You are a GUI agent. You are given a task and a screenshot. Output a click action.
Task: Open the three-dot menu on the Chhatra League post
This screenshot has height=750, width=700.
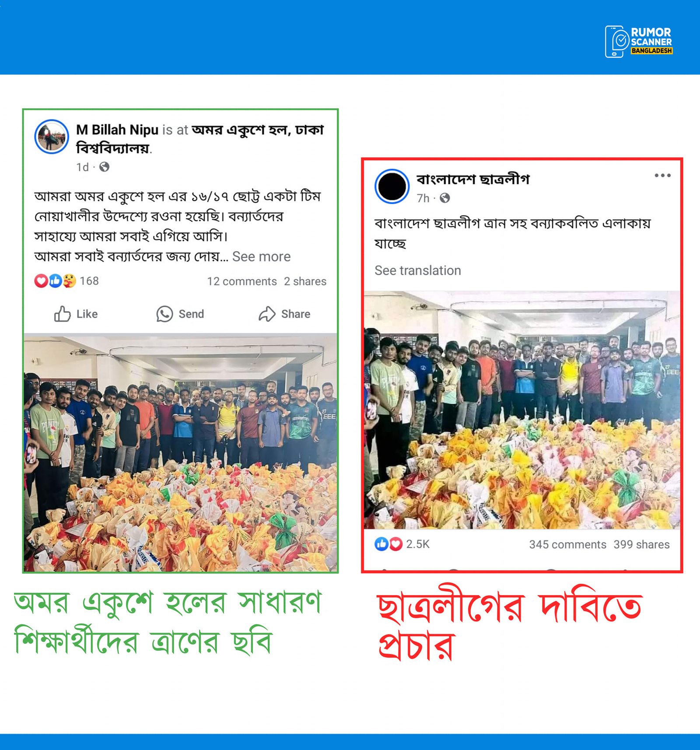(662, 175)
